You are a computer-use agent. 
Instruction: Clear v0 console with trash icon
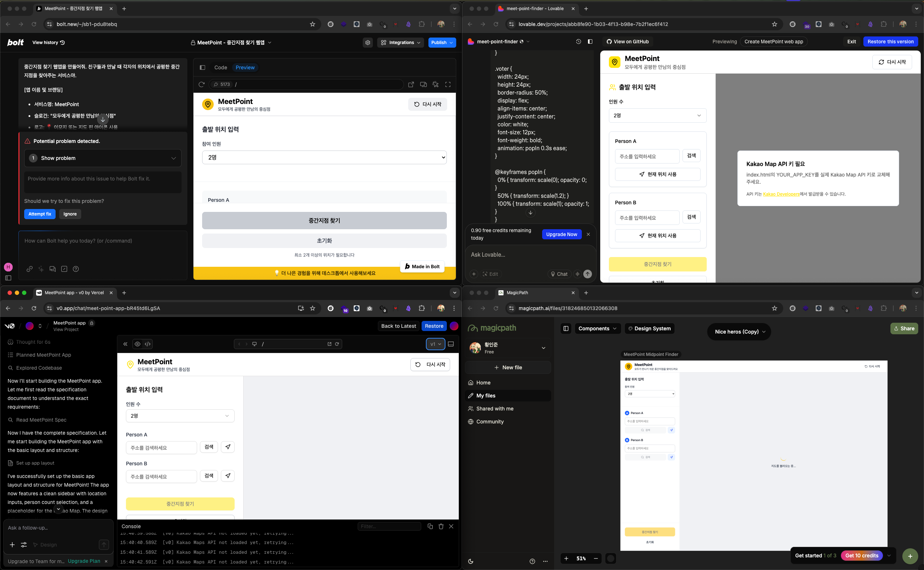coord(440,526)
